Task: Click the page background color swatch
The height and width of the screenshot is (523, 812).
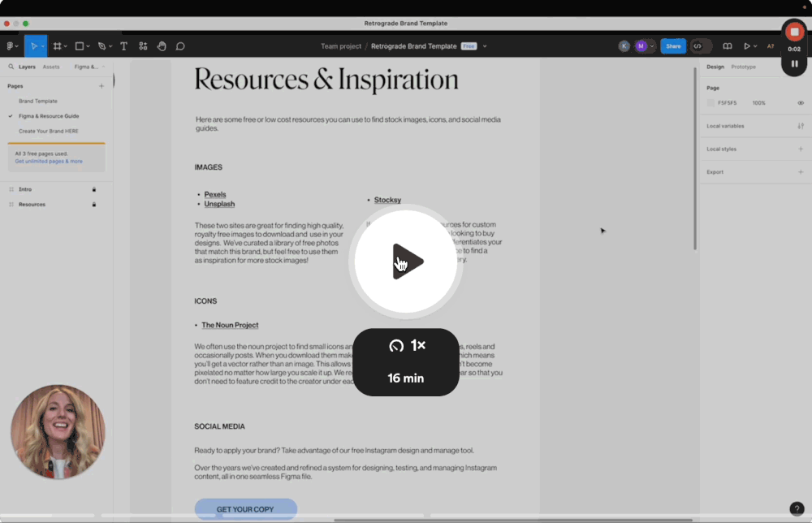Action: point(710,103)
